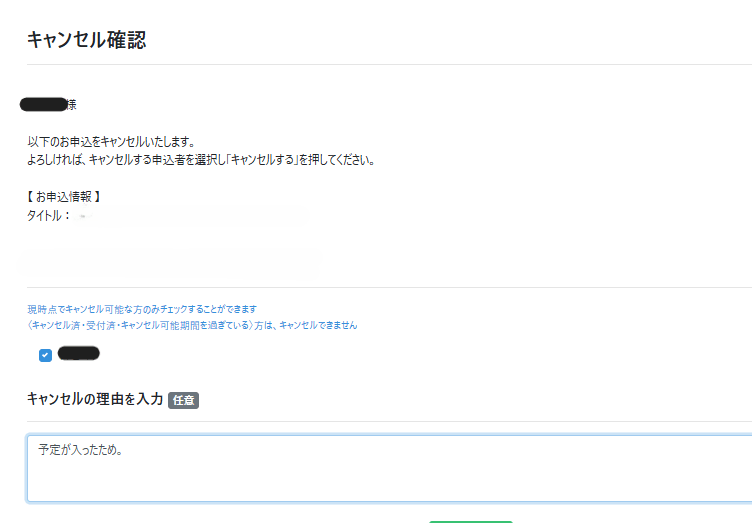Click the 様 honorific after the name
Viewport: 752px width, 523px height.
pyautogui.click(x=71, y=105)
